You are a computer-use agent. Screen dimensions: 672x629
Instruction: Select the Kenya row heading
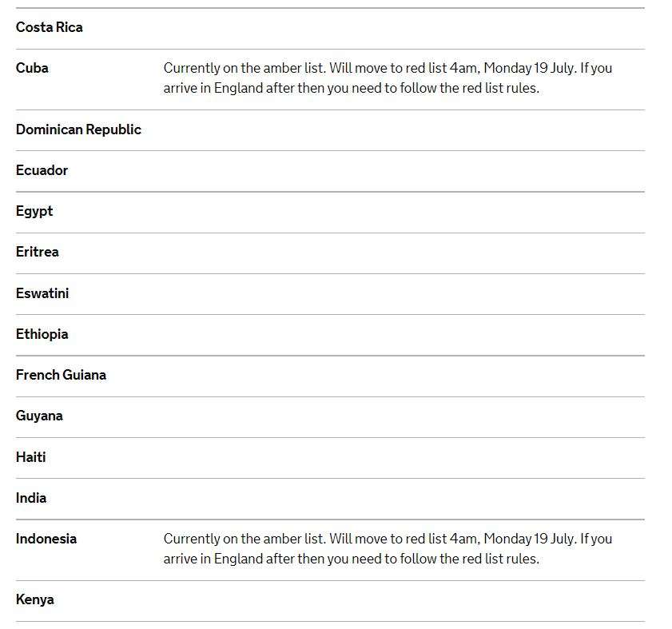click(x=35, y=599)
